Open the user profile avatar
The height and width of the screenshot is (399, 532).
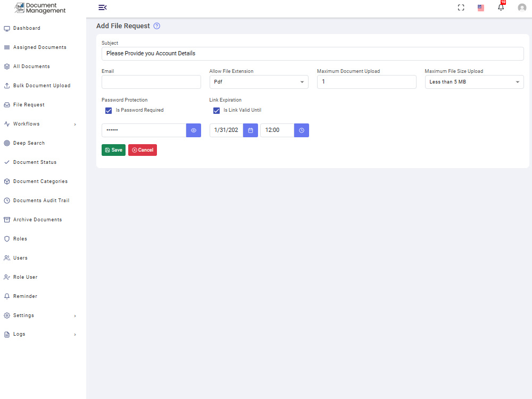pos(522,7)
